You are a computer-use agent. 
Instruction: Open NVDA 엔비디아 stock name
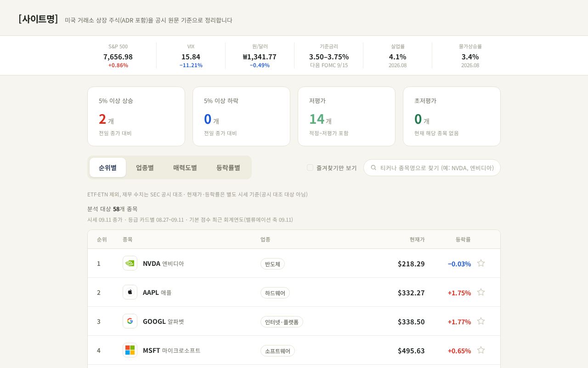point(163,264)
